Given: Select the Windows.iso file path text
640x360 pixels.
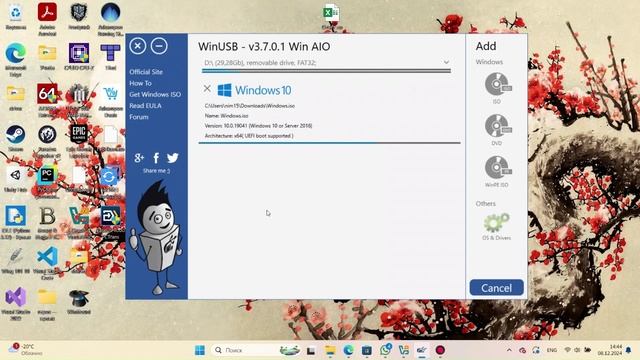Looking at the screenshot, I should (x=249, y=106).
